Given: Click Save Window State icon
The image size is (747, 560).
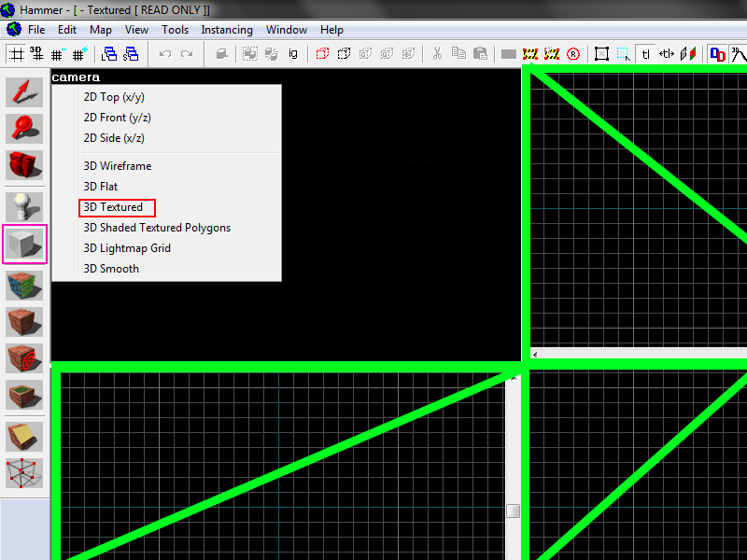Looking at the screenshot, I should 130,54.
